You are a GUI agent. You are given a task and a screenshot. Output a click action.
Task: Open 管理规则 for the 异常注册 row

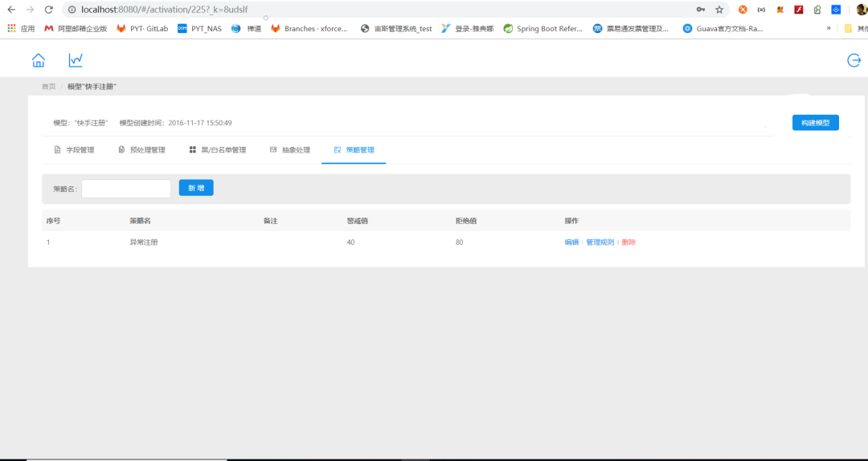600,243
